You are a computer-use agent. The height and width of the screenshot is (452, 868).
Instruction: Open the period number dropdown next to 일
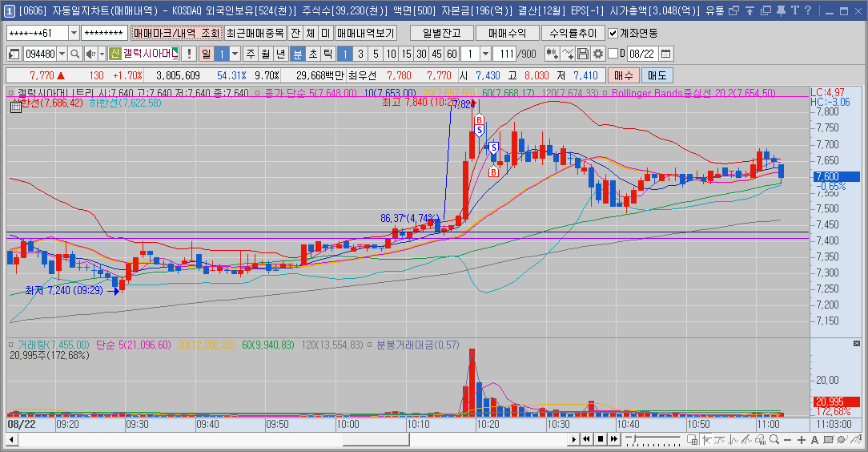235,54
